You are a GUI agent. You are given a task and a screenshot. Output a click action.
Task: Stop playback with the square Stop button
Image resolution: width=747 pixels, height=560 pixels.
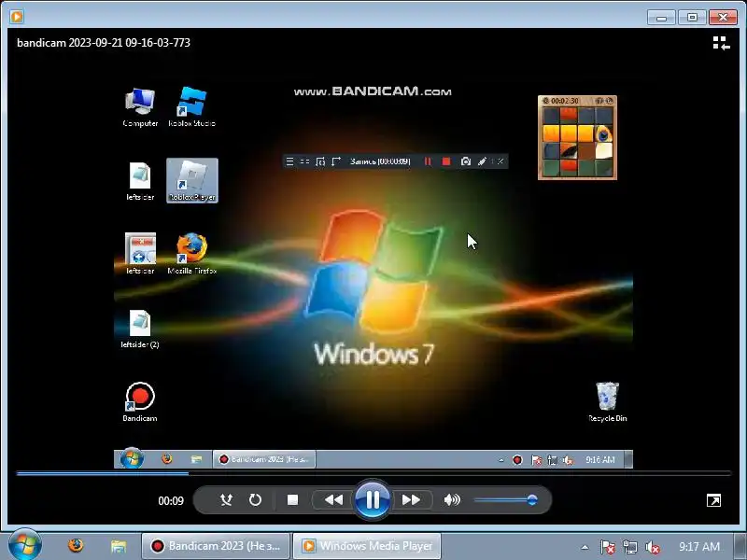pyautogui.click(x=292, y=499)
